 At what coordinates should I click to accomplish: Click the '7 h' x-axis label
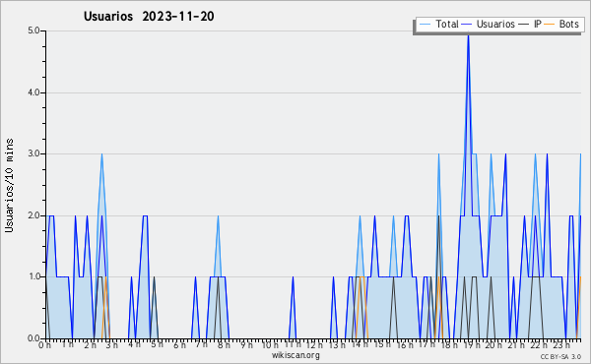(x=202, y=344)
